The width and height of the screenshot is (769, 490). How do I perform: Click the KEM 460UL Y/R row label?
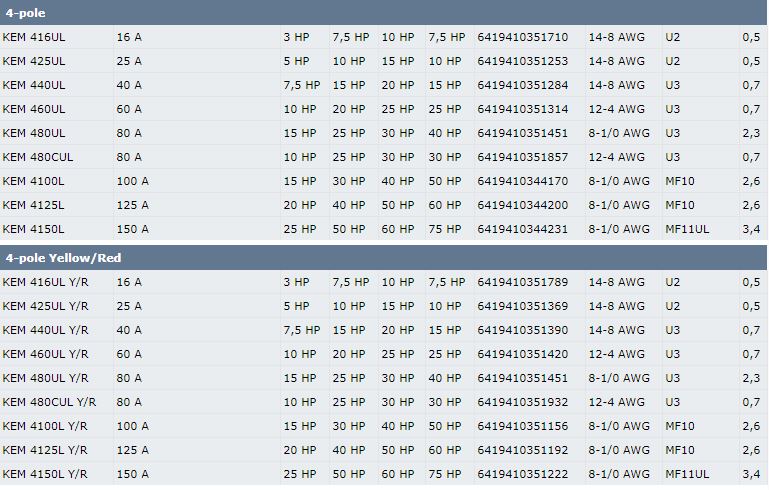click(46, 355)
